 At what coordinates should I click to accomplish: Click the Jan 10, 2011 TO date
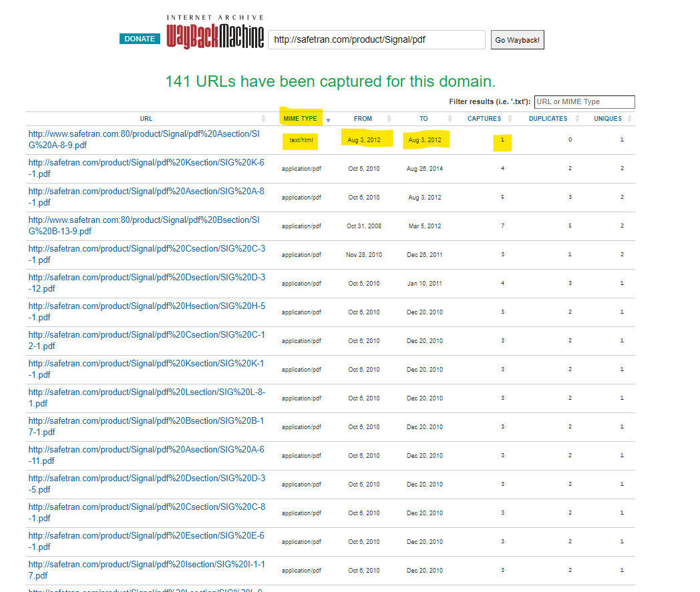click(x=425, y=283)
